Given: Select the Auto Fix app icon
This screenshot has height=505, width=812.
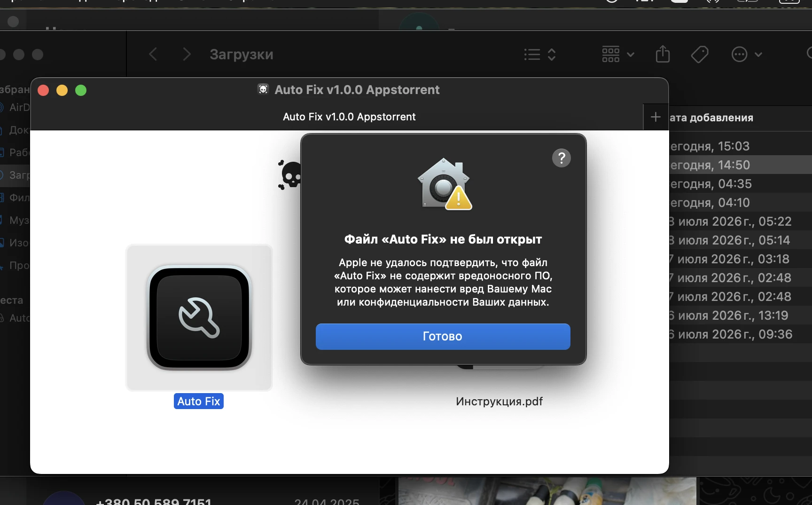Looking at the screenshot, I should tap(199, 317).
